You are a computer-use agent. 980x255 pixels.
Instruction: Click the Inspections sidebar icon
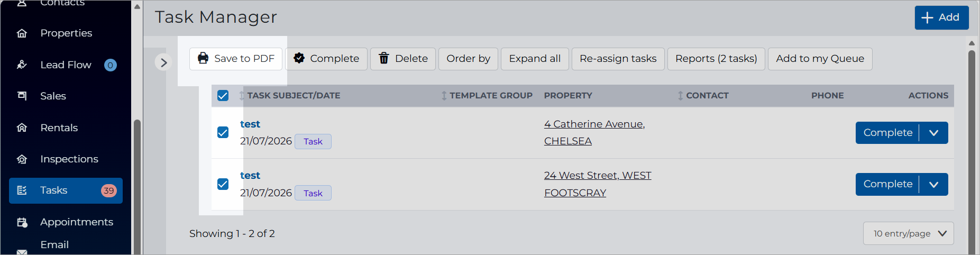coord(22,159)
